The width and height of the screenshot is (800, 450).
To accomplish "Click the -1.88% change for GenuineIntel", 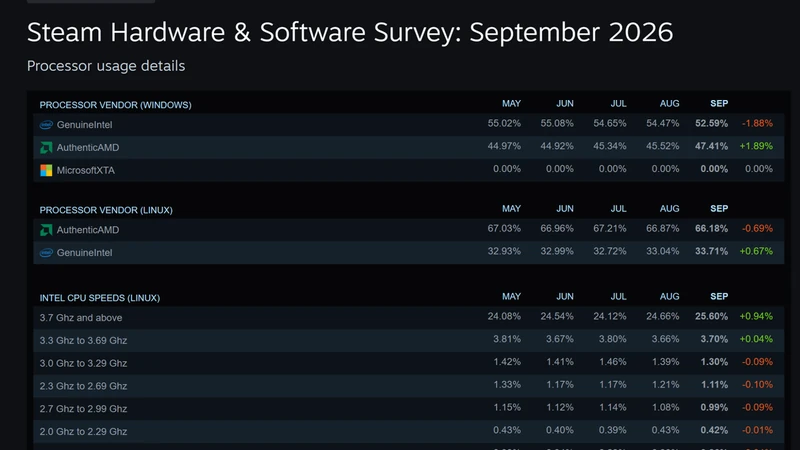I will tap(757, 123).
